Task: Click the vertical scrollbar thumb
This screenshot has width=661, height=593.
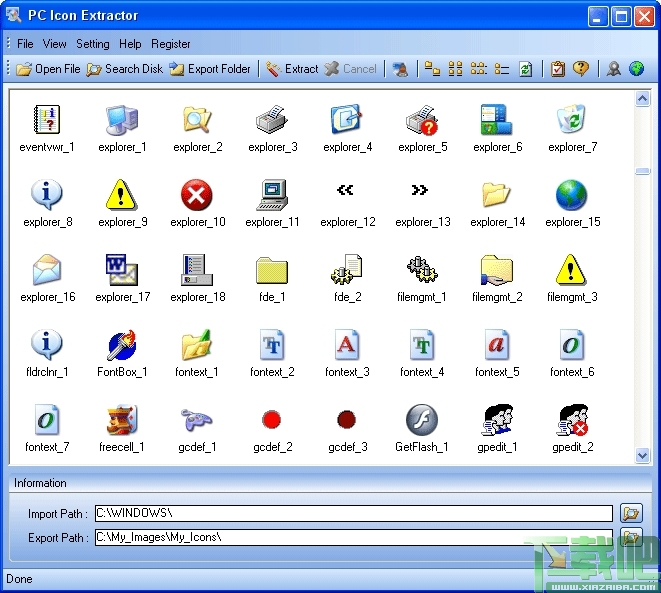Action: pos(642,171)
